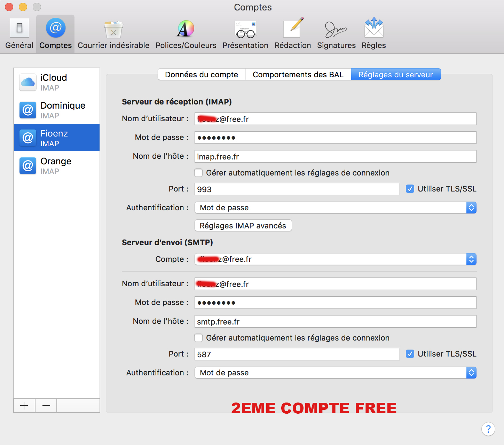Click the Dominique account @ icon

pos(28,110)
